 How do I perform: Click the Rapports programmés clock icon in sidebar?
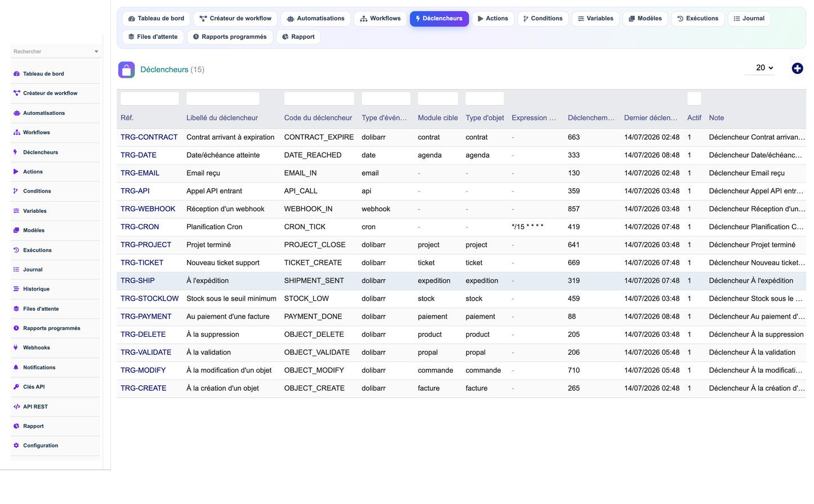click(16, 328)
